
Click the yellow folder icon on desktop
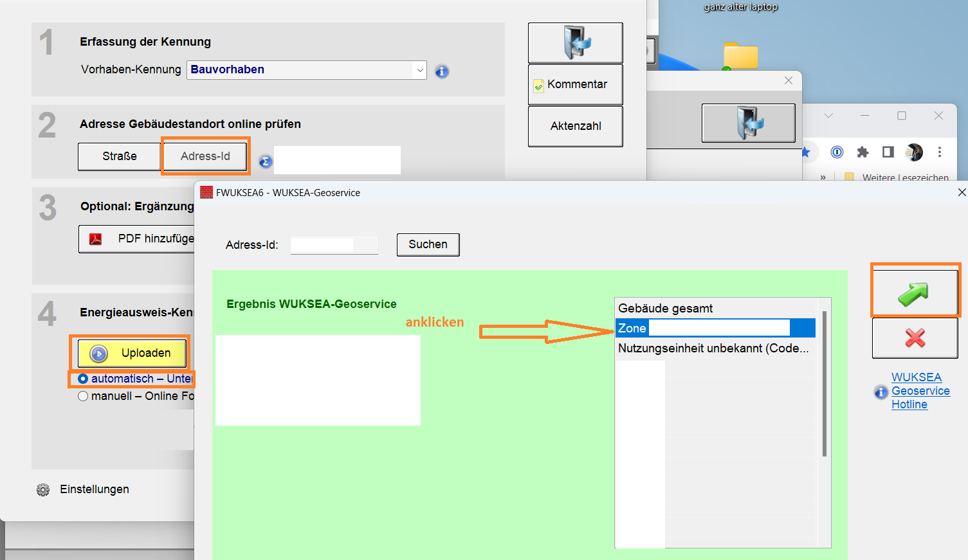click(740, 57)
